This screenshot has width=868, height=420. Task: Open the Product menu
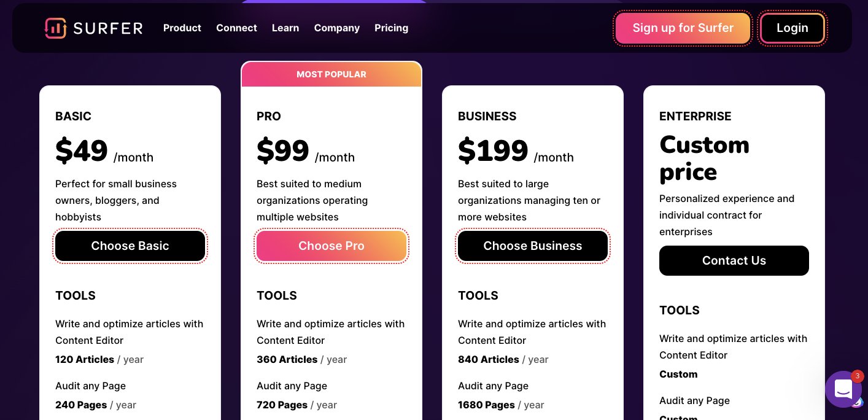(182, 28)
